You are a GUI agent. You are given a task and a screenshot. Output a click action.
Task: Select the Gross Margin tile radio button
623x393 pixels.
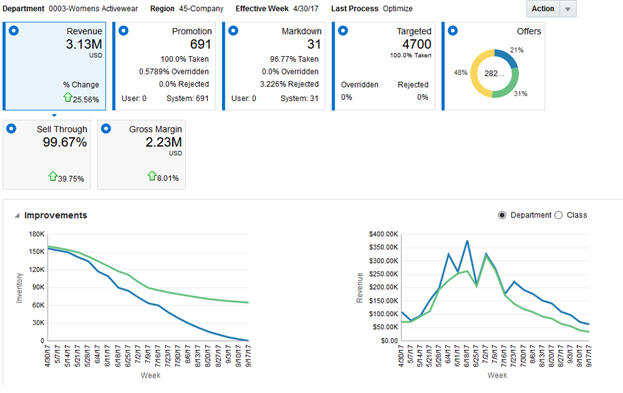point(106,128)
